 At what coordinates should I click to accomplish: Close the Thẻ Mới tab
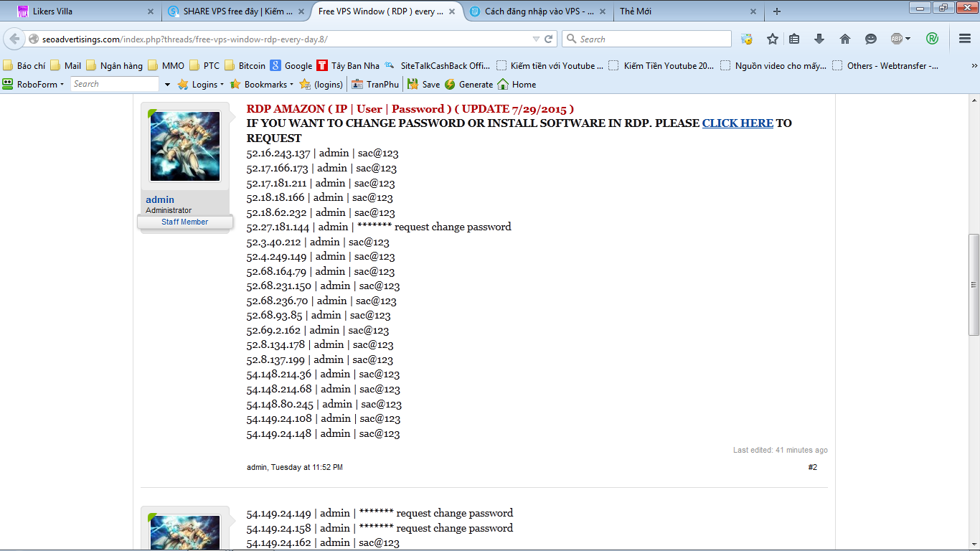(x=753, y=11)
